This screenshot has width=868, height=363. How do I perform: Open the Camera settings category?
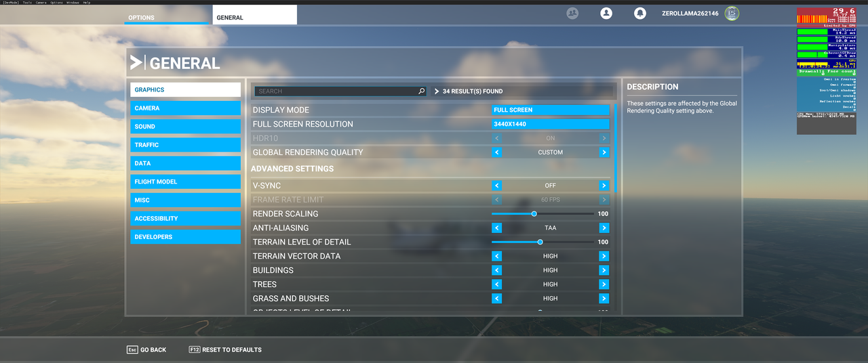(185, 108)
